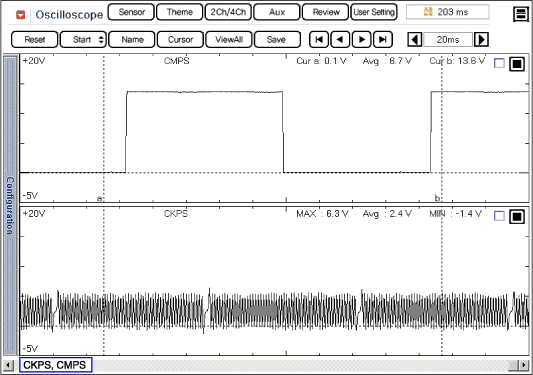This screenshot has width=533, height=375.
Task: Click the +20V label in CMPS graph
Action: click(x=33, y=61)
